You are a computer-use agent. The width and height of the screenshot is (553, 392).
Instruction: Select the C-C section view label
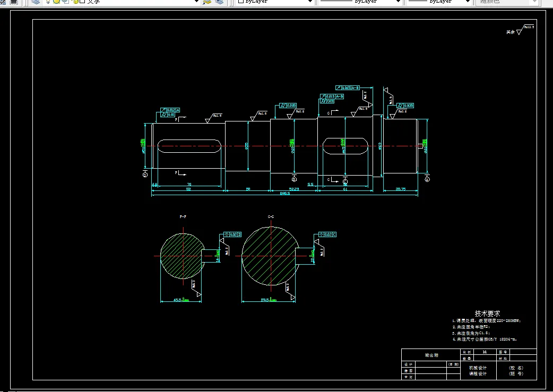271,217
